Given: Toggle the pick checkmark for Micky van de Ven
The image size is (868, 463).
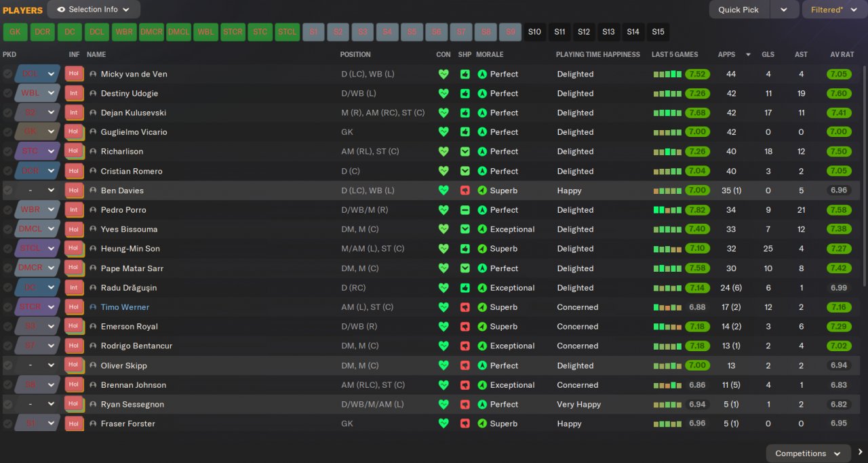Looking at the screenshot, I should (x=7, y=74).
